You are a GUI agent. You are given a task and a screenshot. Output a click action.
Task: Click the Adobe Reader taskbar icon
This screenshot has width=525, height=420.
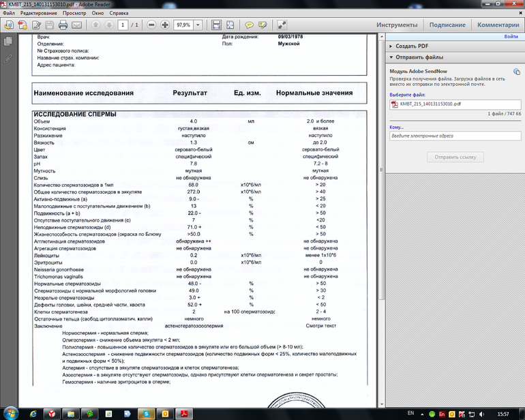(x=184, y=414)
